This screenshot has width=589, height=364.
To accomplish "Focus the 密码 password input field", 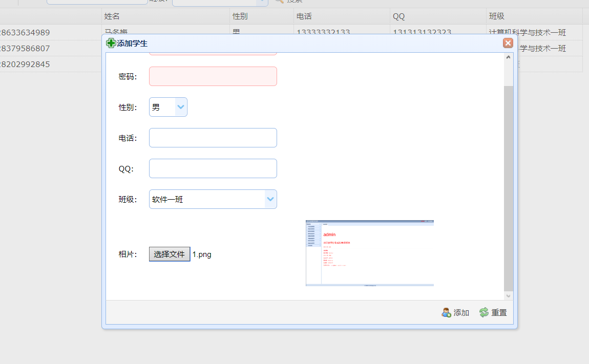I will point(213,76).
